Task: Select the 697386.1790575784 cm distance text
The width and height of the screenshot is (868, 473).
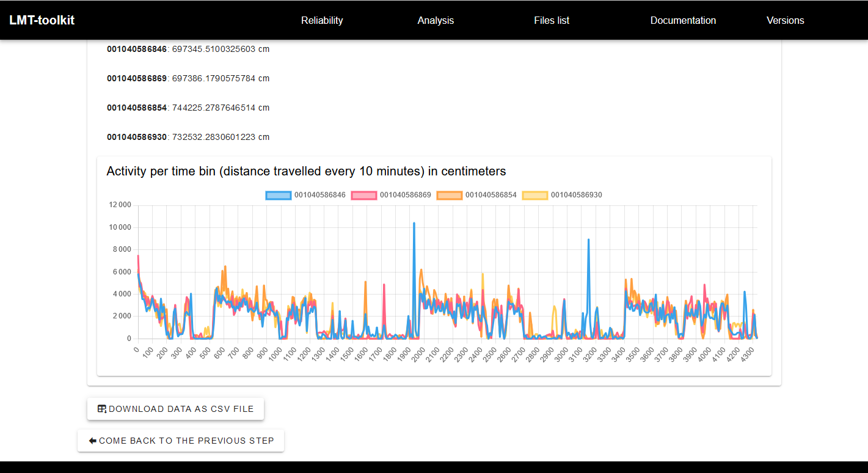Action: [x=221, y=78]
